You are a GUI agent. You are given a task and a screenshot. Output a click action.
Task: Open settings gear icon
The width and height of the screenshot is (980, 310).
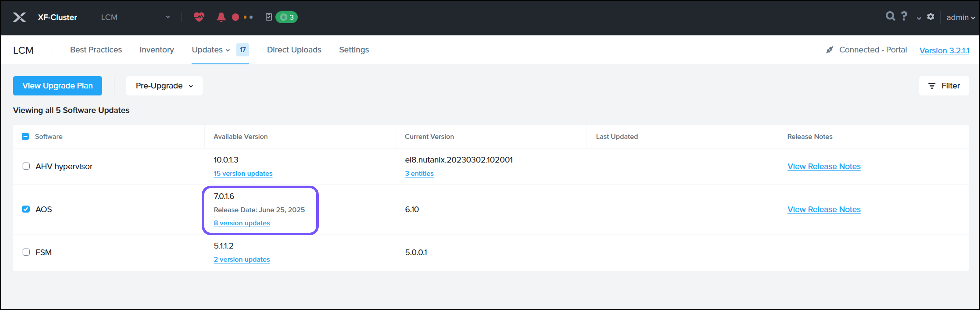[931, 17]
